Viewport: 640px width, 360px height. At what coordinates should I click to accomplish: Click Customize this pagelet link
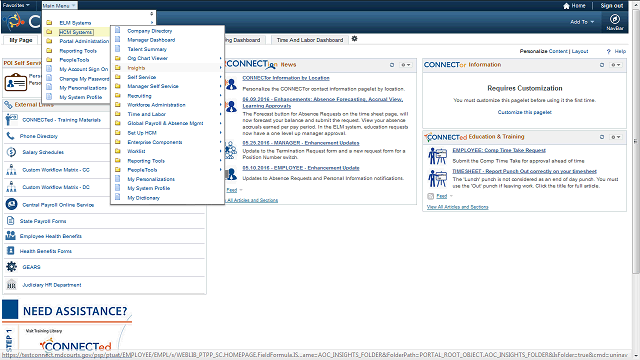click(x=524, y=112)
